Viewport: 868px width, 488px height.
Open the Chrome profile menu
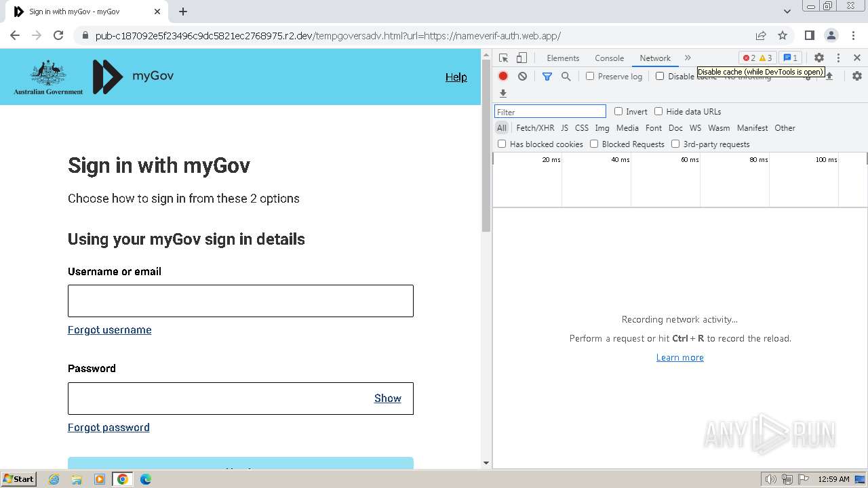click(831, 35)
